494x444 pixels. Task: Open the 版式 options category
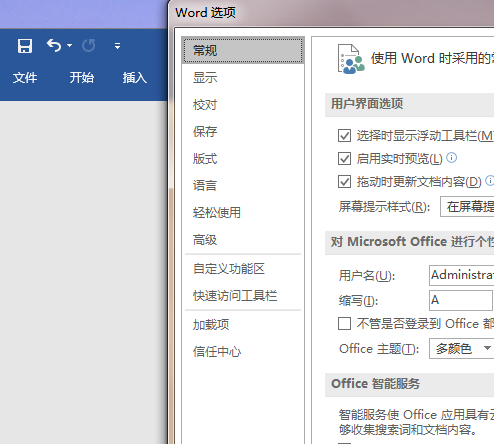243,159
